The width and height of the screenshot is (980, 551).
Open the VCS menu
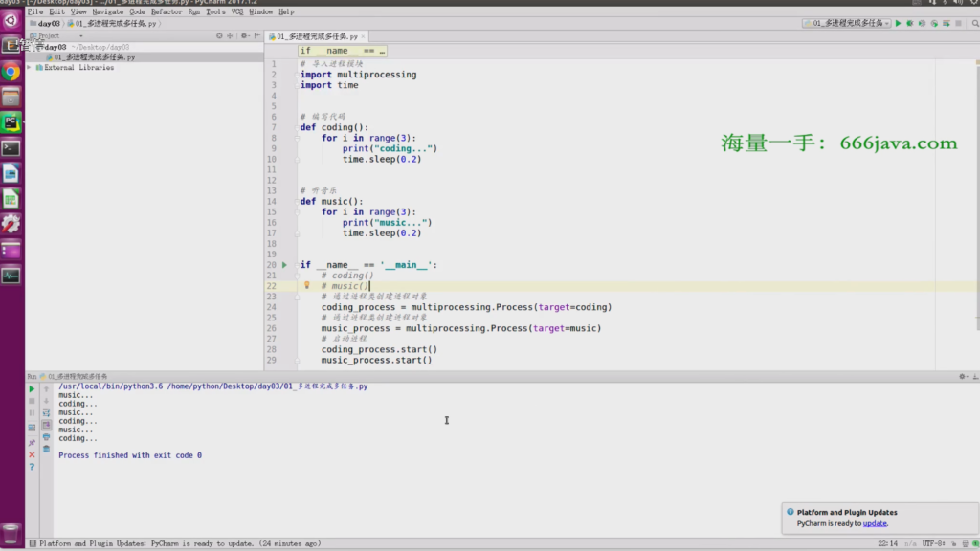(237, 11)
